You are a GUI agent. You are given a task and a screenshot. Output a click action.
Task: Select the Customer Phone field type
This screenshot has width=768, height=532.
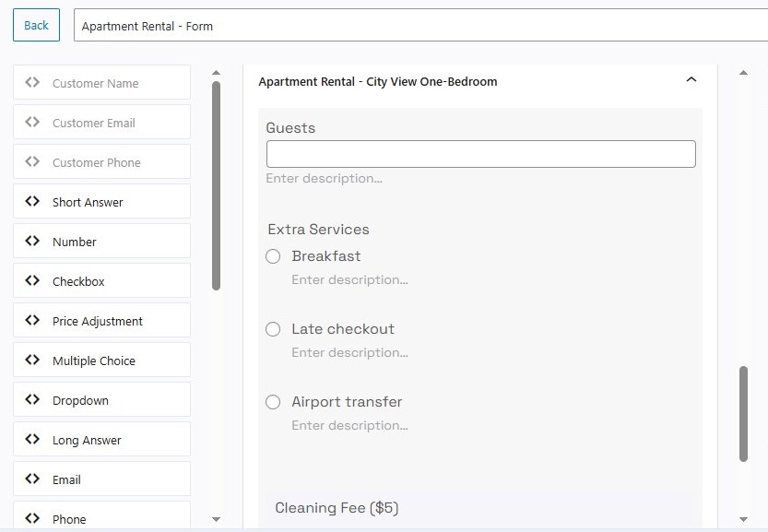click(101, 161)
